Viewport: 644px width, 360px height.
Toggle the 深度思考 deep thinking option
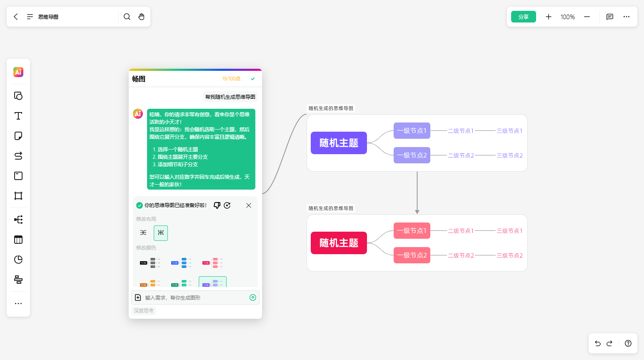coord(144,311)
